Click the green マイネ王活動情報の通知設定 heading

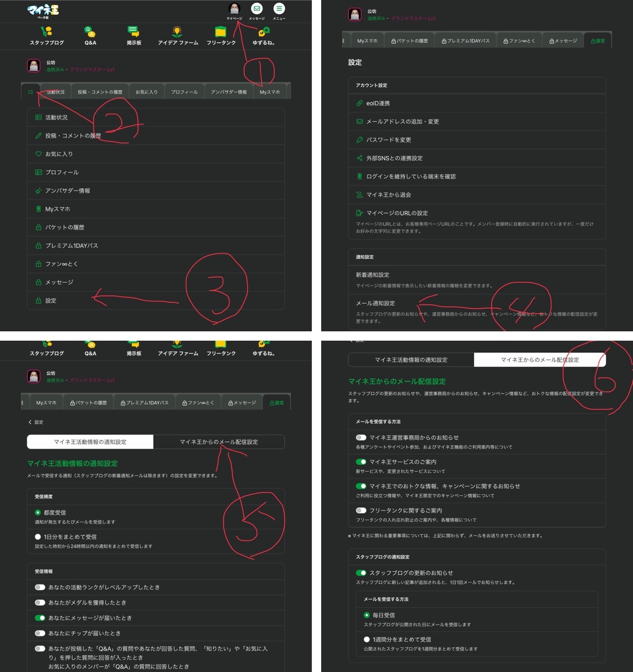[x=72, y=464]
